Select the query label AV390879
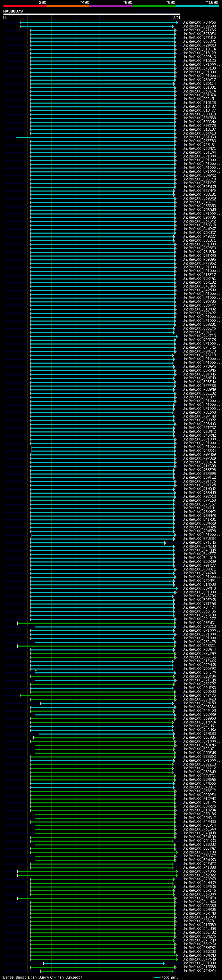 [13, 11]
